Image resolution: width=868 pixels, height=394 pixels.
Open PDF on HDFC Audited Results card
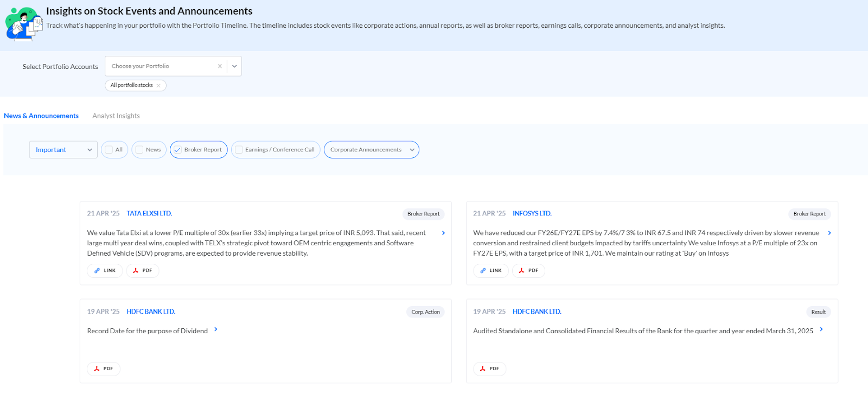(x=490, y=368)
